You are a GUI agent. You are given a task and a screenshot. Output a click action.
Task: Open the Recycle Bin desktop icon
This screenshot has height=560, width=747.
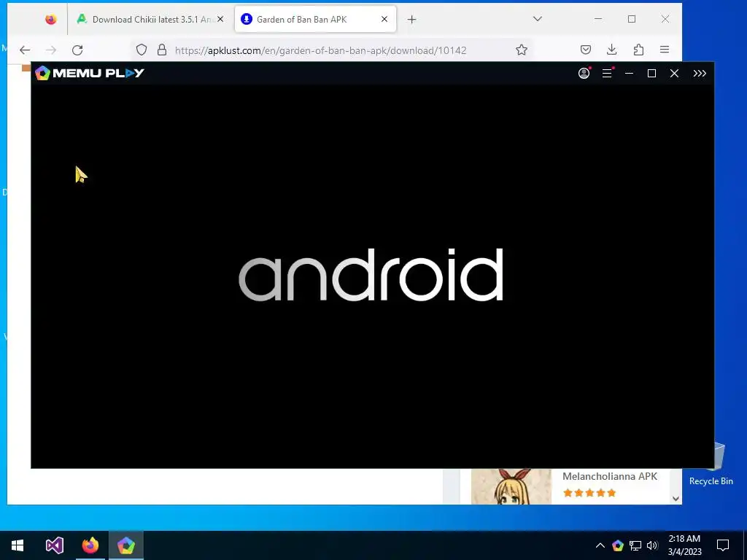coord(711,464)
